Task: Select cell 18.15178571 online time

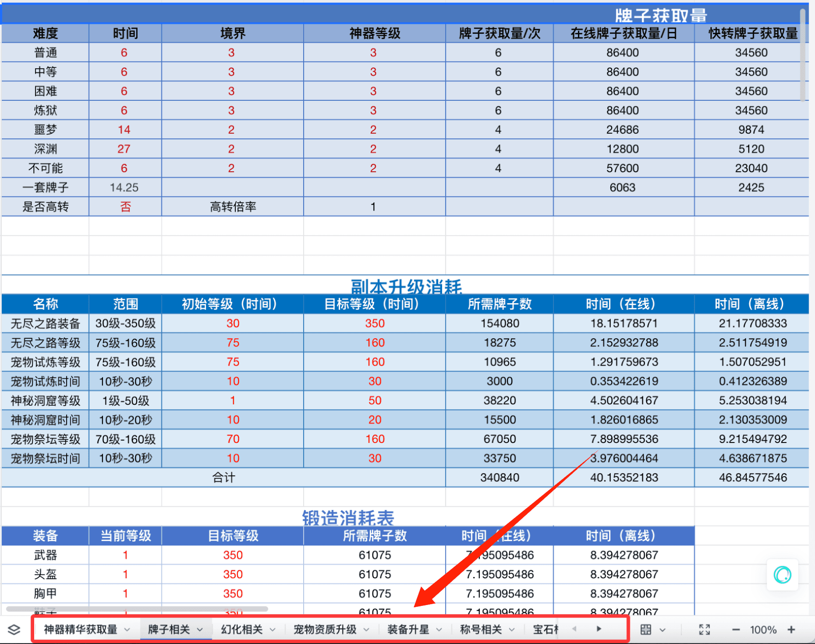Action: [x=624, y=323]
